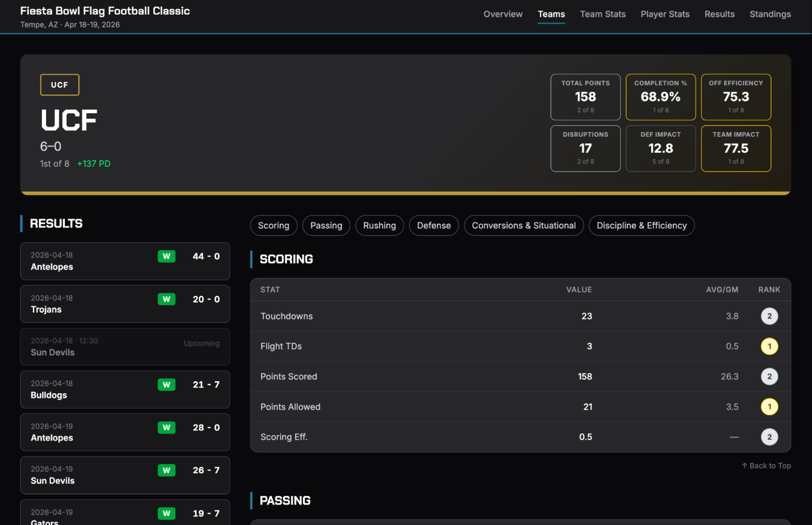The height and width of the screenshot is (525, 812).
Task: Open the Team Impact stat card
Action: tap(736, 149)
